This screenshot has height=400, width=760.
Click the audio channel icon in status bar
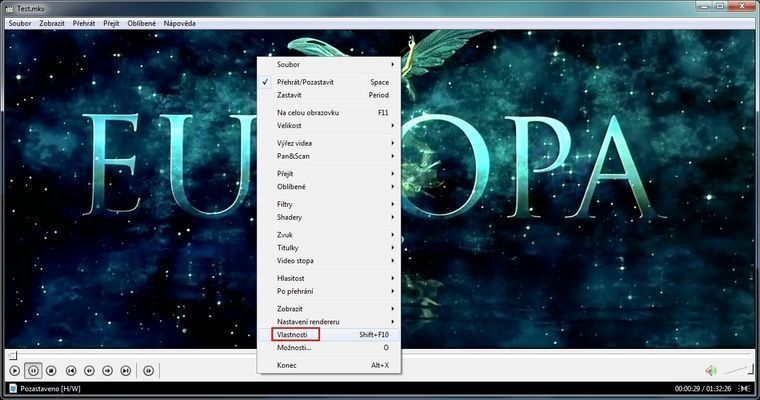(x=744, y=388)
